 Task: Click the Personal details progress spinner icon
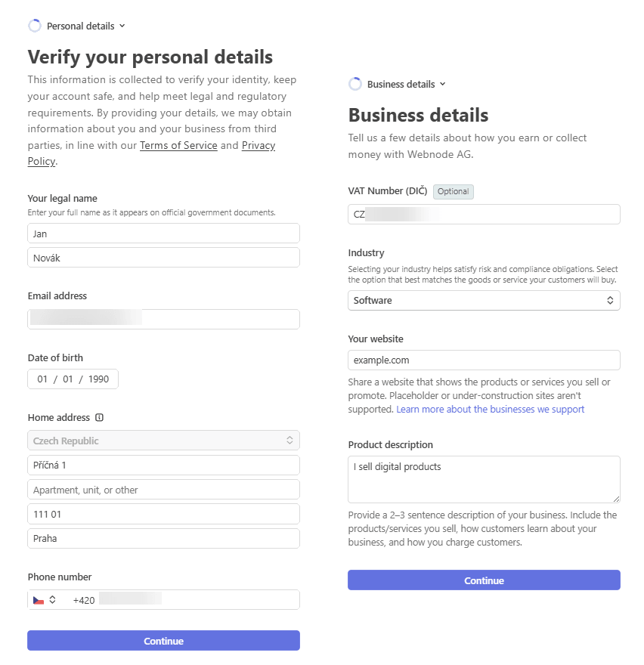point(35,26)
